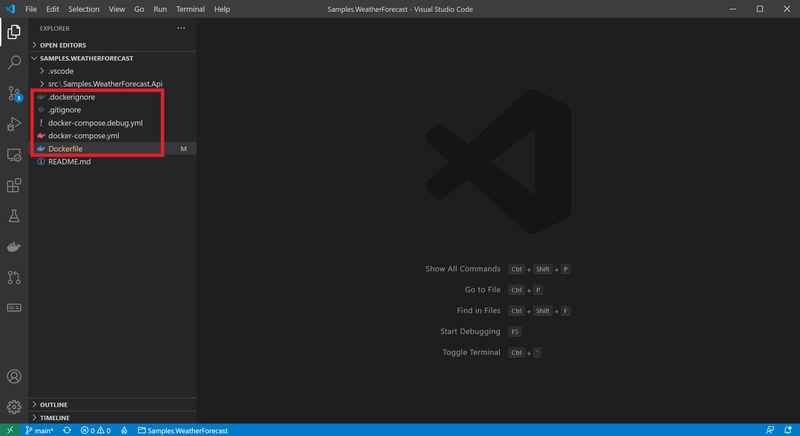The height and width of the screenshot is (436, 800).
Task: Open GitHub Pull Requests view icon
Action: [14, 277]
